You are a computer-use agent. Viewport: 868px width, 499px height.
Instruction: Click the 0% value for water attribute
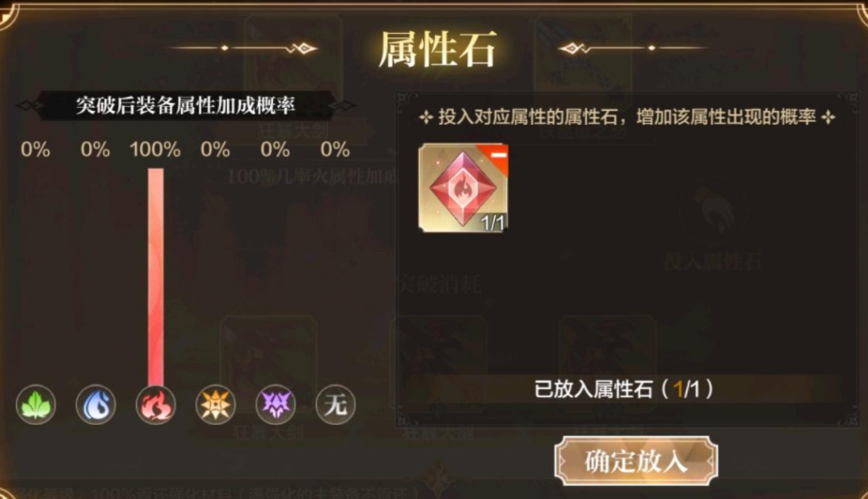(96, 149)
